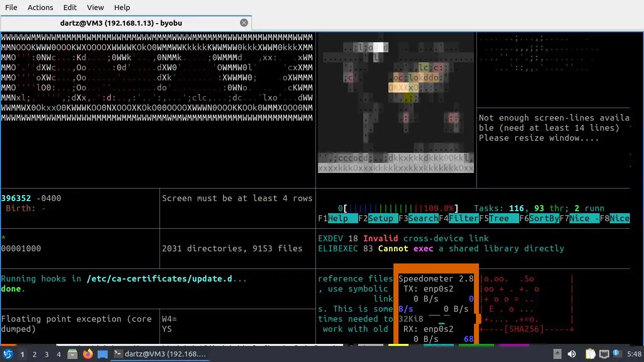Open the Help menu
This screenshot has width=644, height=362.
coord(122,8)
